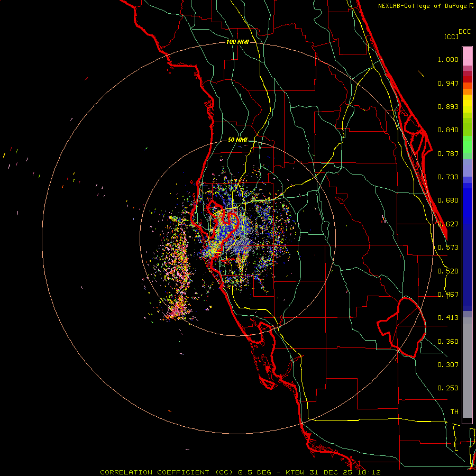
Task: Click the NEXLAB-College of DuPage credit text
Action: tap(422, 6)
